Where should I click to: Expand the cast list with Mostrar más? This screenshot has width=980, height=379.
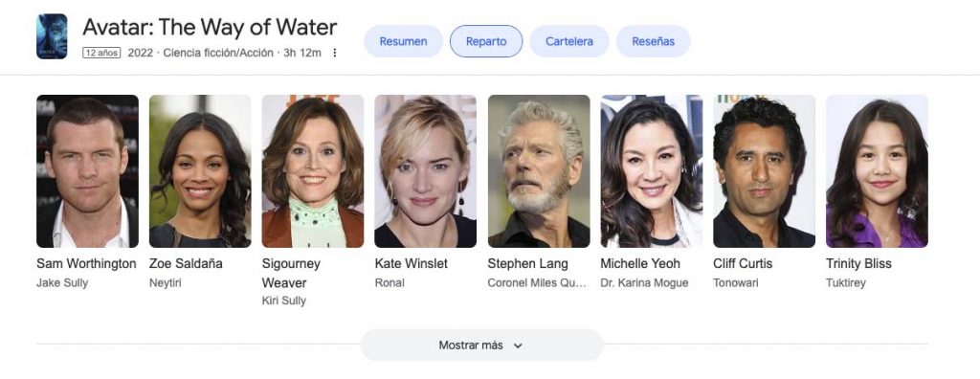[482, 346]
